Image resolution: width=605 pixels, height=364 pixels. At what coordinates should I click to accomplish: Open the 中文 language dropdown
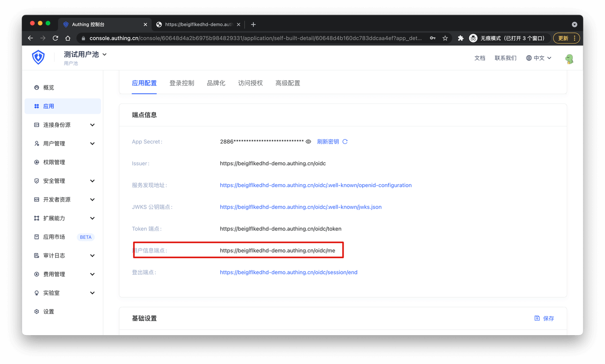click(x=539, y=58)
